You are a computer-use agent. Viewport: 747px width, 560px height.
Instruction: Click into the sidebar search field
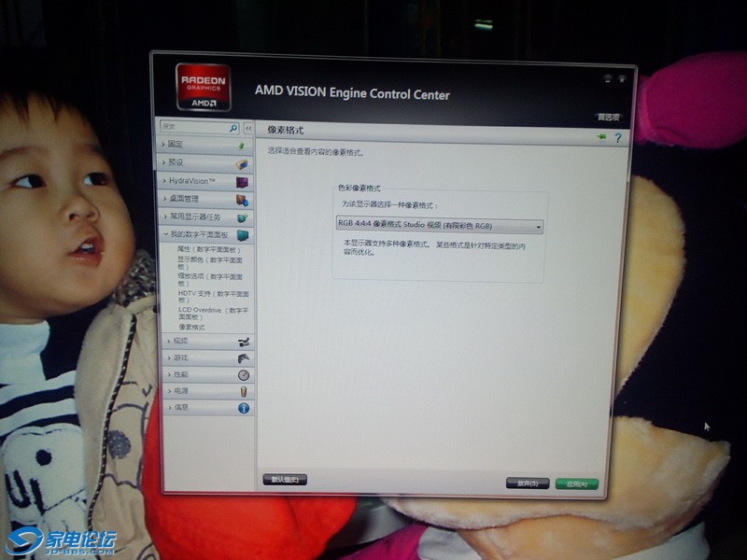192,126
